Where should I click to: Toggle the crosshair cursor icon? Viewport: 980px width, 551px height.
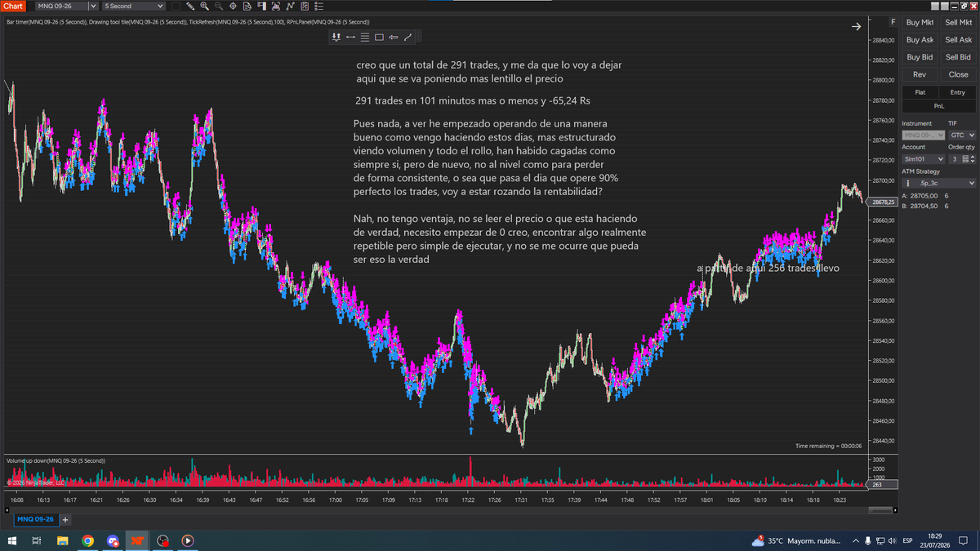click(233, 6)
